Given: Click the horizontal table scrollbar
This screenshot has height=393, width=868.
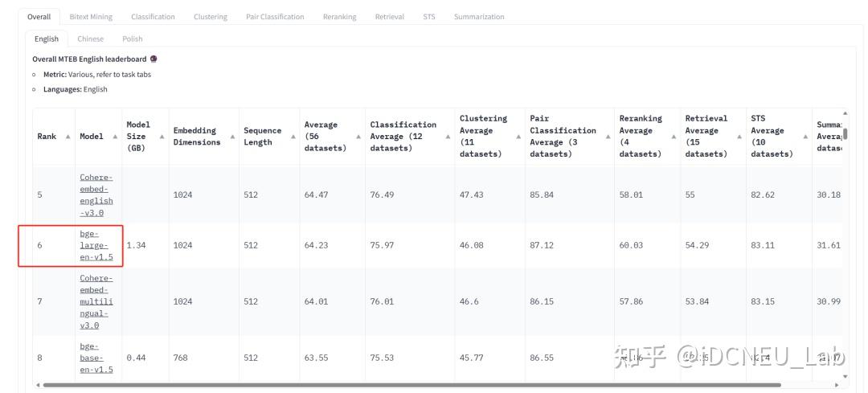Looking at the screenshot, I should coord(411,385).
